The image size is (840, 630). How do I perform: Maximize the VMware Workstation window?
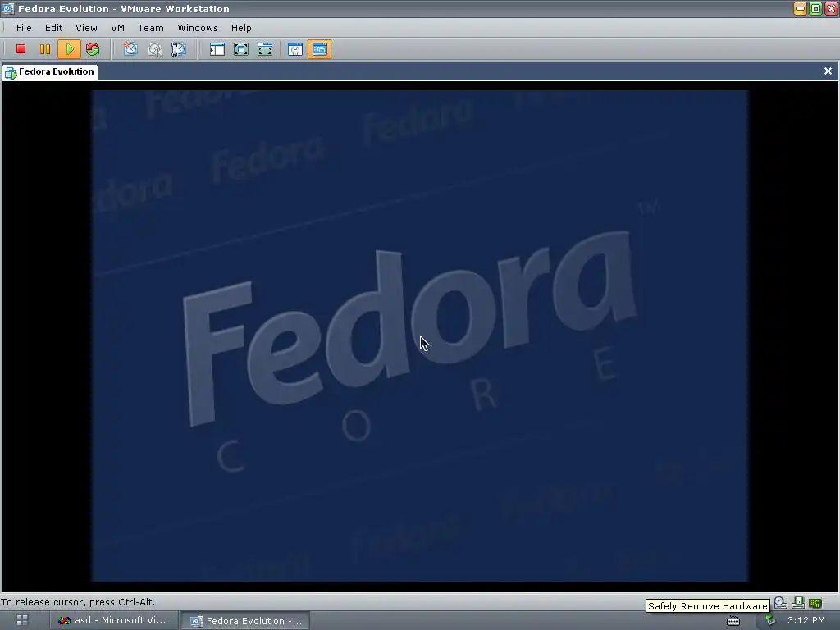tap(815, 8)
